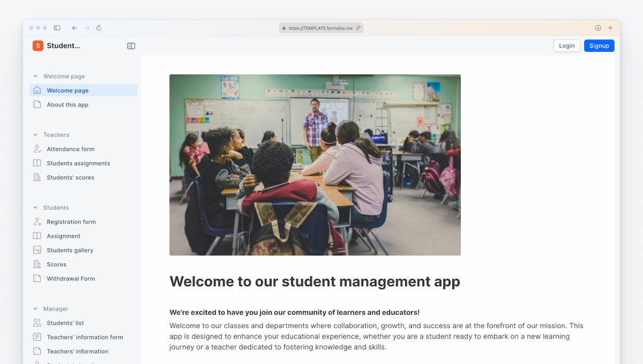Switch to the Withdrawal Form page

click(x=71, y=278)
